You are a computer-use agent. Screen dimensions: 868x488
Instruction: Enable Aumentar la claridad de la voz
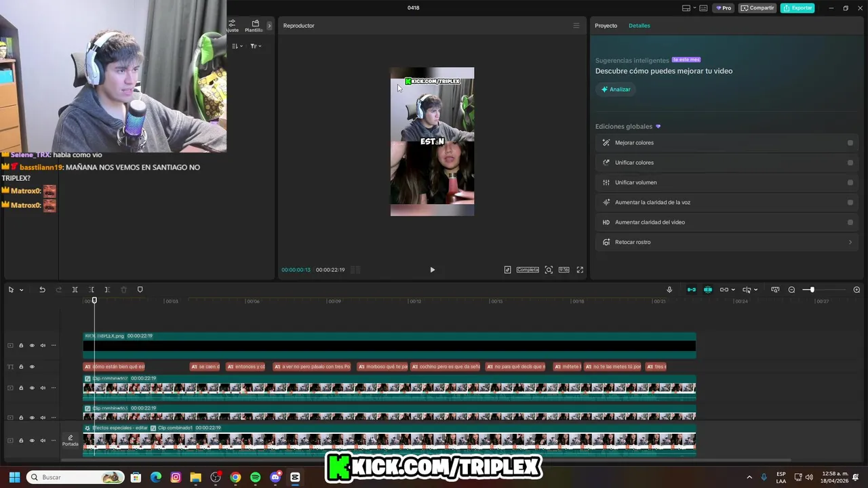(x=850, y=202)
